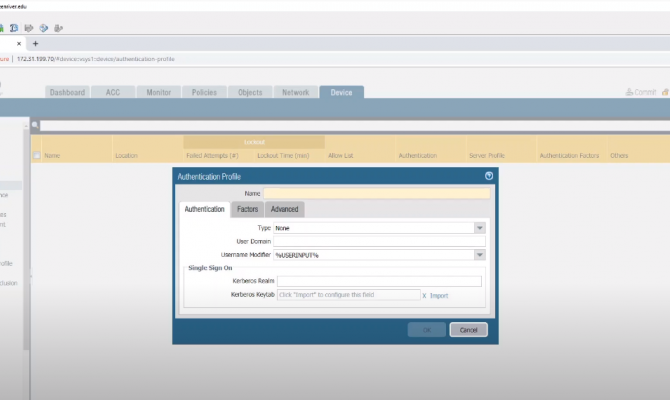This screenshot has height=400, width=670.
Task: Click the Commit icon at top right
Action: click(629, 92)
